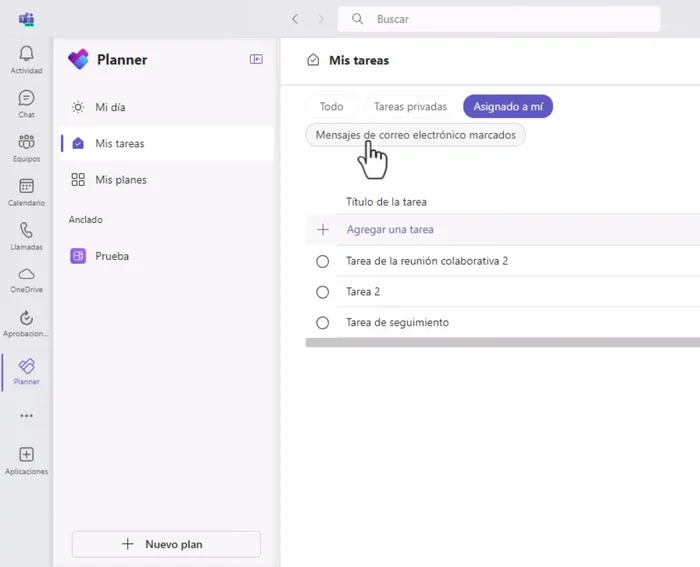Screen dimensions: 700x567
Task: Click the search magnifier icon
Action: tap(357, 19)
